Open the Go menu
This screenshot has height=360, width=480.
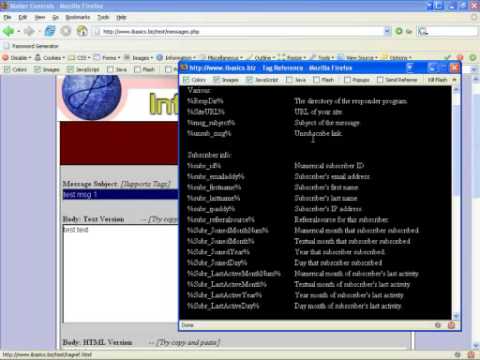pyautogui.click(x=55, y=17)
